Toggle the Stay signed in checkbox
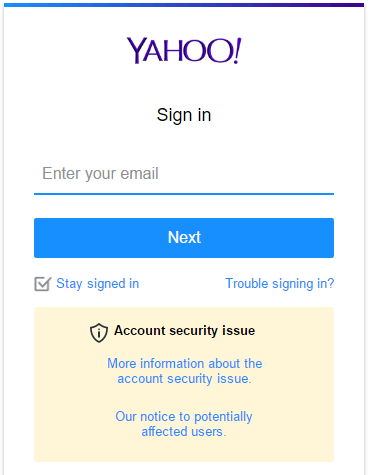The height and width of the screenshot is (475, 370). pos(43,284)
